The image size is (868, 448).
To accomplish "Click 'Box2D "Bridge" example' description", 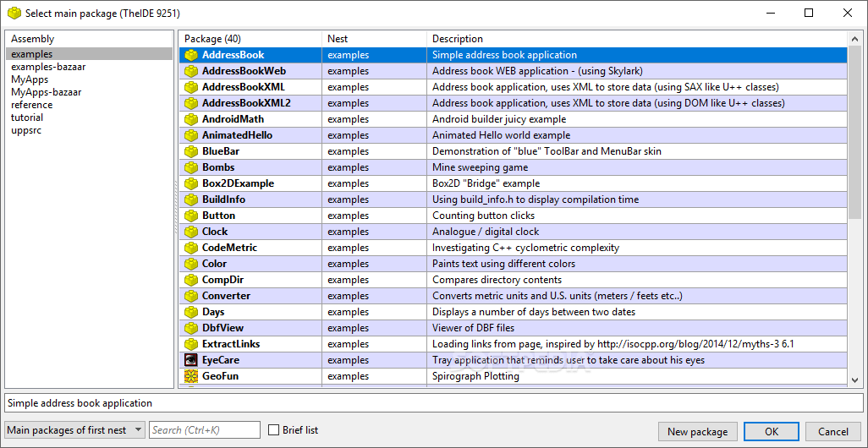I will (x=486, y=183).
